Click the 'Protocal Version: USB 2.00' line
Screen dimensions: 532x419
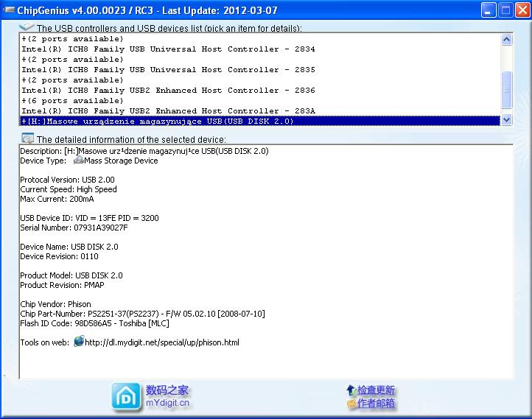tap(67, 180)
